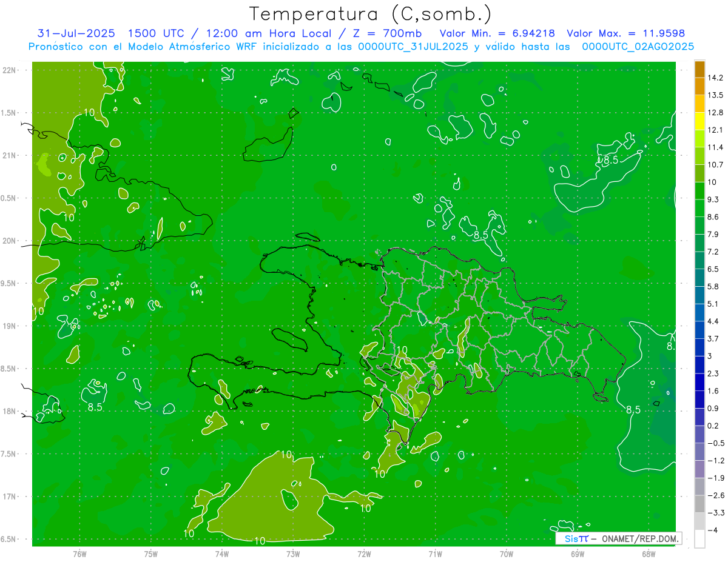The width and height of the screenshot is (728, 562).
Task: Select the '0000UTC_31JUL2025' initialization time
Action: point(413,47)
